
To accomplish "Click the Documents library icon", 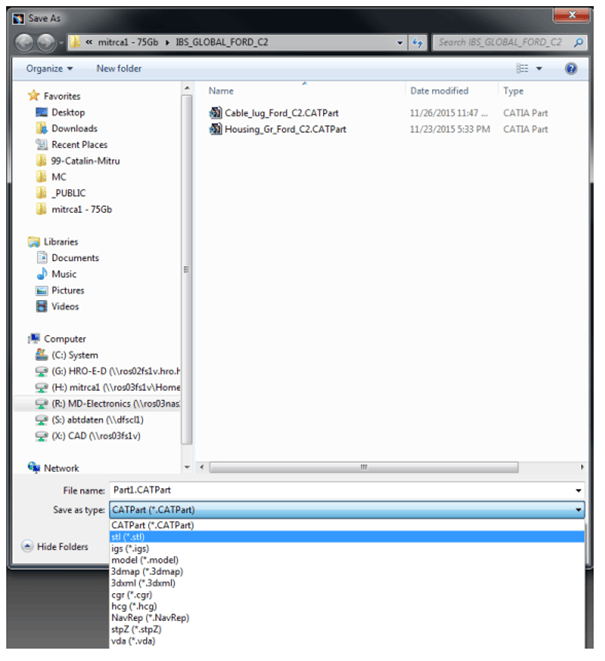I will 42,258.
